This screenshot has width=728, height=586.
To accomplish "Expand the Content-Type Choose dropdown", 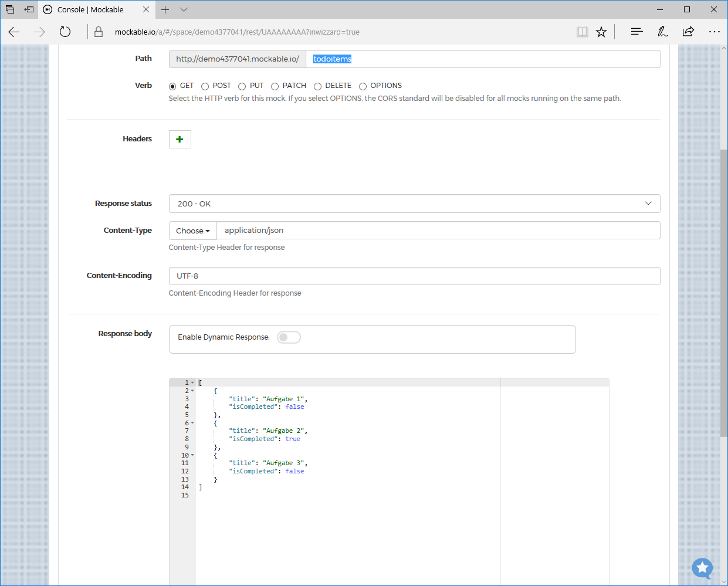I will pos(192,231).
